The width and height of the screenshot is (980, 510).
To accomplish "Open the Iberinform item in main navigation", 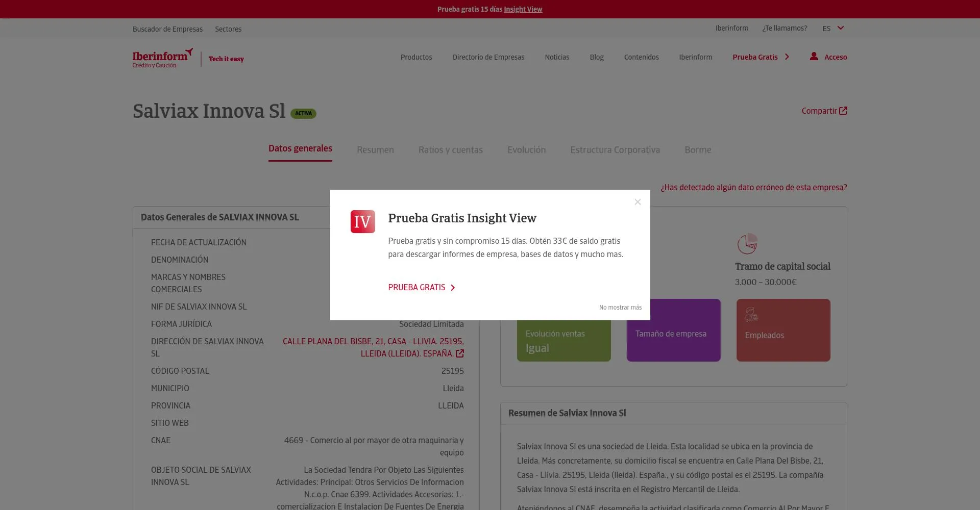I will (x=695, y=57).
